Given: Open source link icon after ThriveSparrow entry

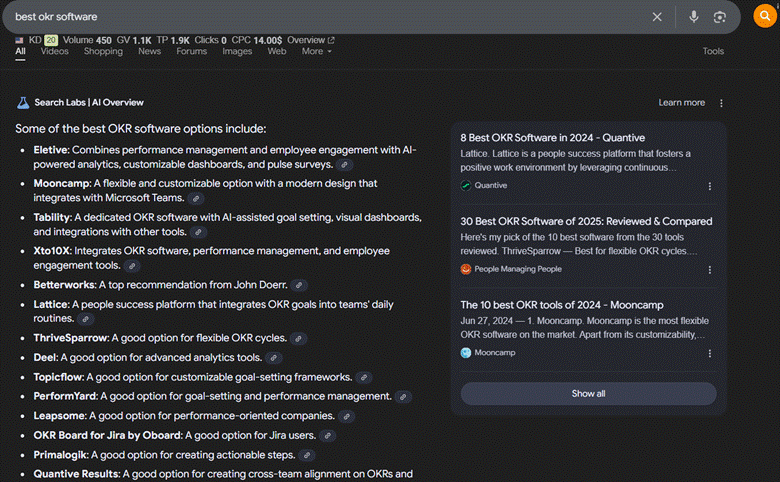Looking at the screenshot, I should [x=298, y=339].
